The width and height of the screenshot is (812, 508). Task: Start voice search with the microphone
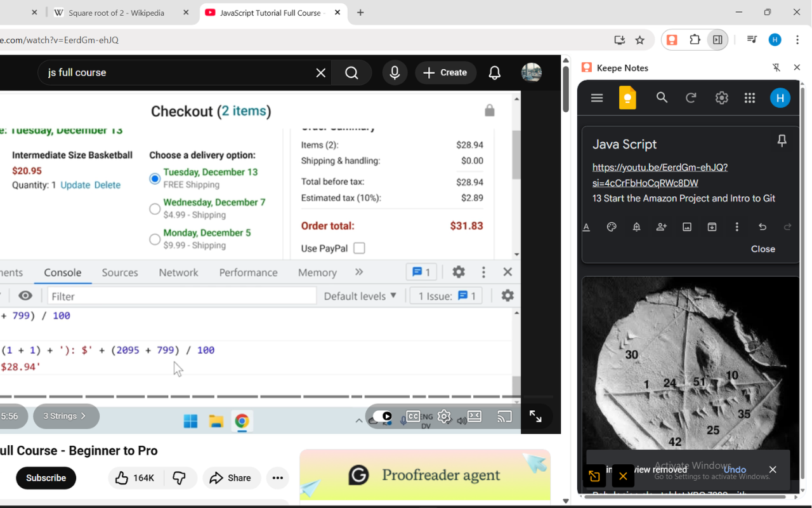click(x=395, y=72)
